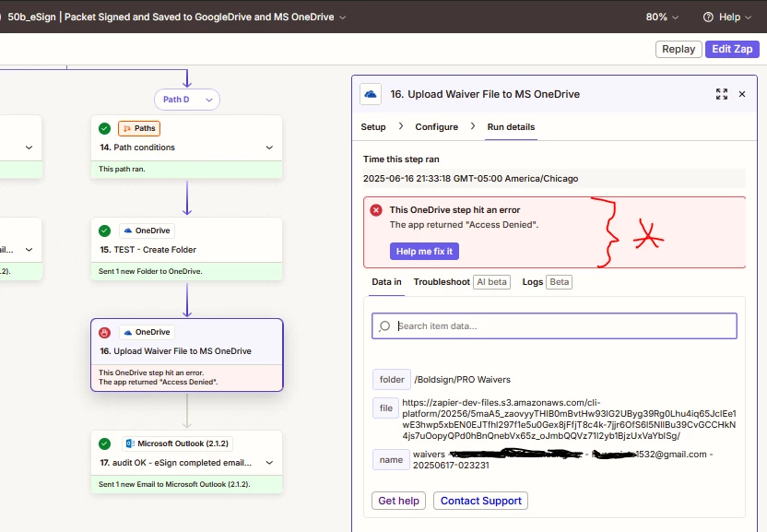The image size is (767, 532).
Task: Click the 'Access Denied' error message in panel
Action: click(x=464, y=225)
